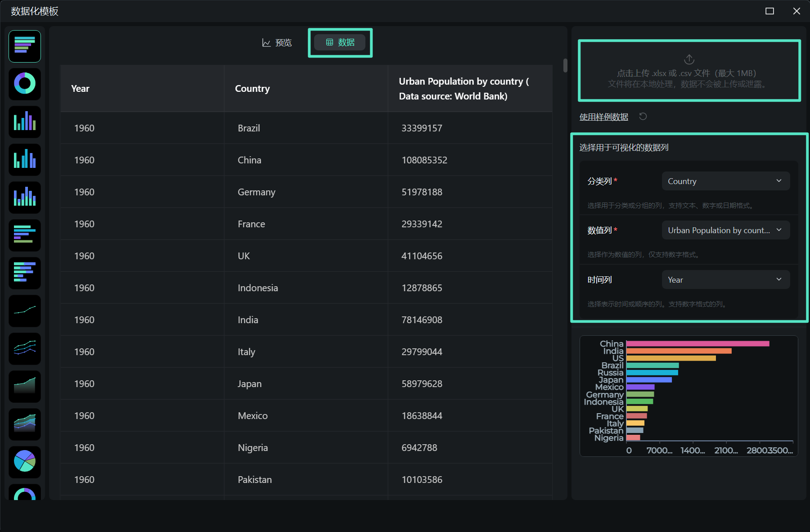The height and width of the screenshot is (532, 810).
Task: Click the bar chart preview thumbnail
Action: pos(688,396)
